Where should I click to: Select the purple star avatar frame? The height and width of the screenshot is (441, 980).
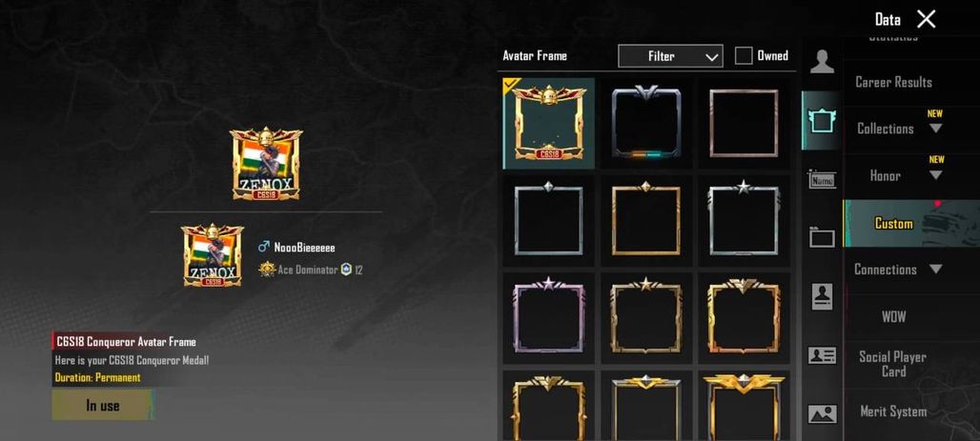click(x=549, y=316)
